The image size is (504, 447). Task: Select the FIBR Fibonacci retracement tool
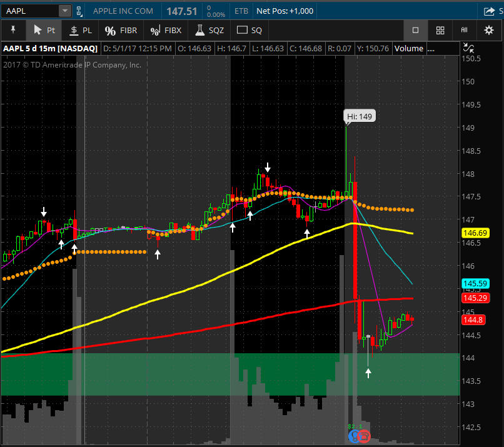pos(121,31)
